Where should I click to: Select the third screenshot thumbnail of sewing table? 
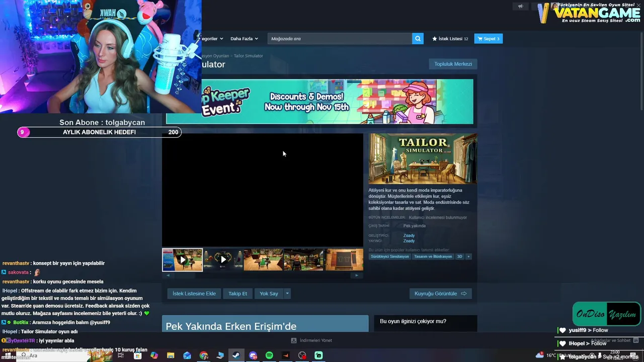point(263,260)
